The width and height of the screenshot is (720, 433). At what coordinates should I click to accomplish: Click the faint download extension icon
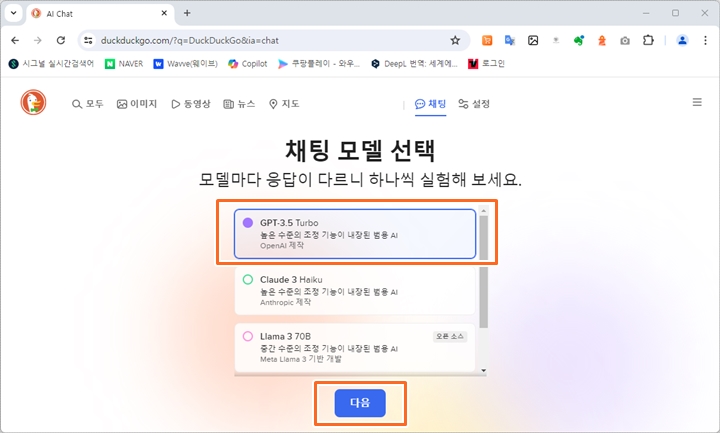click(556, 40)
